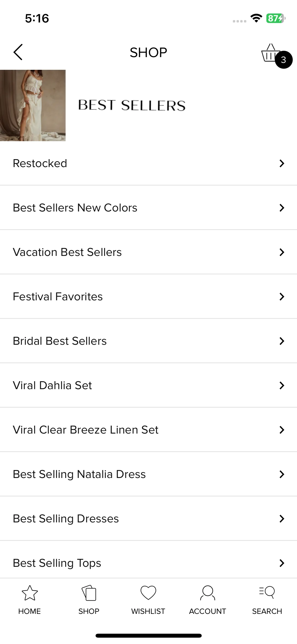Tap the cart badge showing 3
This screenshot has width=297, height=644.
284,60
